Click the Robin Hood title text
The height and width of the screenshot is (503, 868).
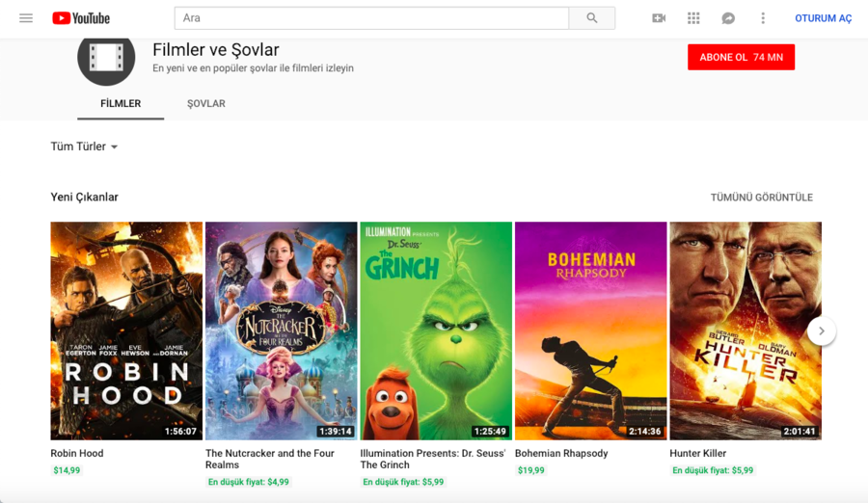click(77, 453)
